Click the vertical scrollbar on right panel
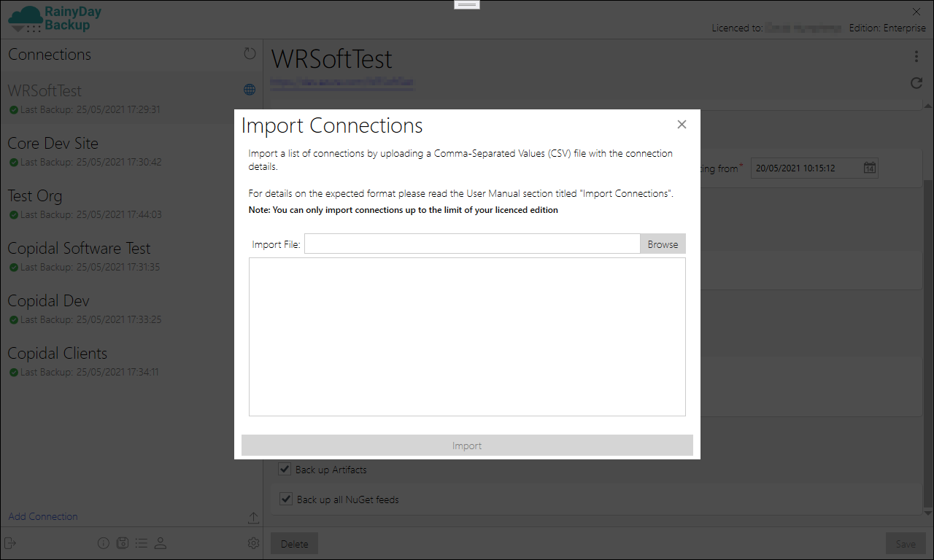Viewport: 934px width, 560px height. click(928, 343)
